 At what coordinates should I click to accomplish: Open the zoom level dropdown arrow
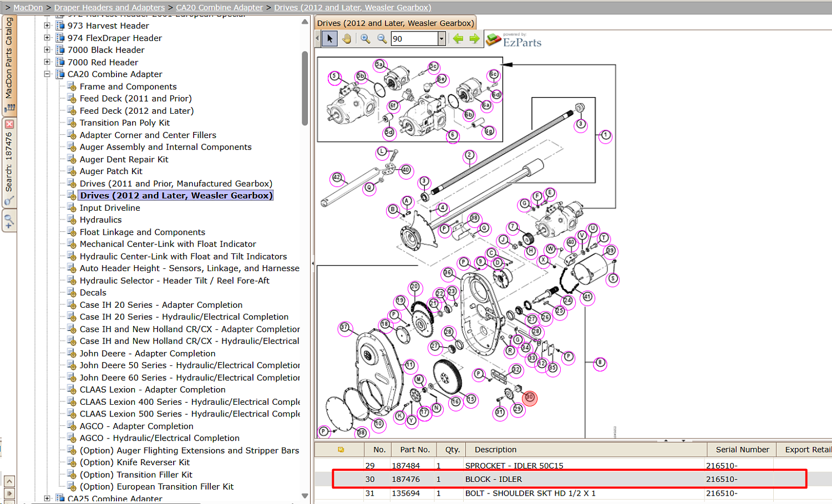(x=442, y=38)
